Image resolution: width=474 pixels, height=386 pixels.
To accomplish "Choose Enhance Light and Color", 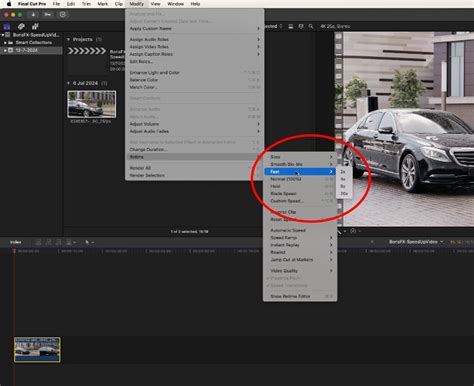I will (x=194, y=72).
